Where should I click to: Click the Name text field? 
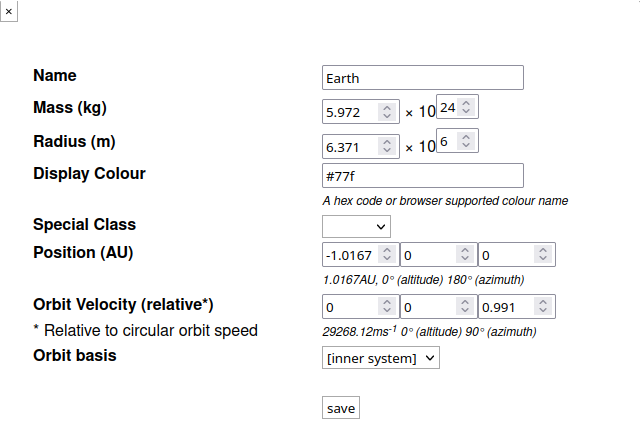(423, 78)
